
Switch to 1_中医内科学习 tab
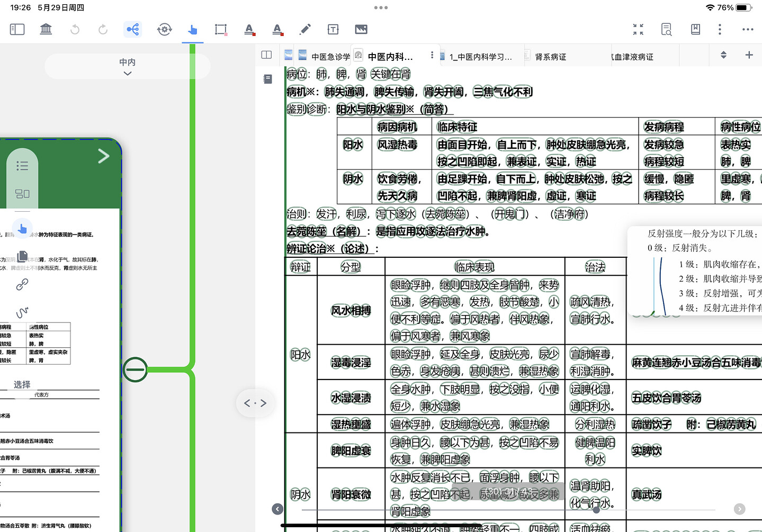(x=481, y=56)
